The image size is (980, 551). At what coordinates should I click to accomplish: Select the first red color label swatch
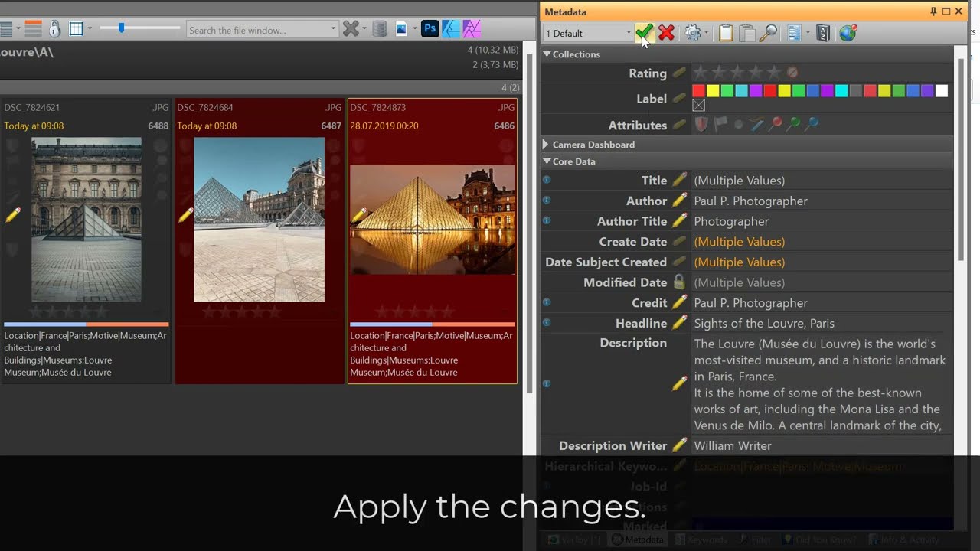tap(698, 91)
